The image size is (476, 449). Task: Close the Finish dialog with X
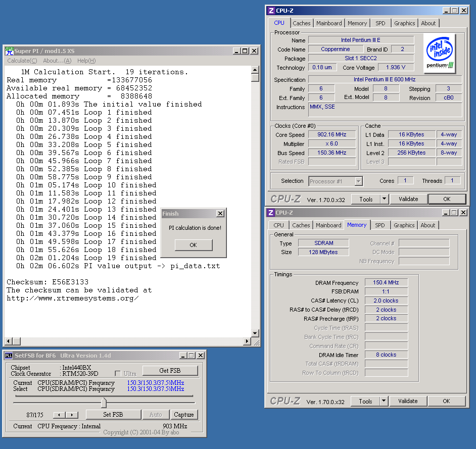pos(220,214)
